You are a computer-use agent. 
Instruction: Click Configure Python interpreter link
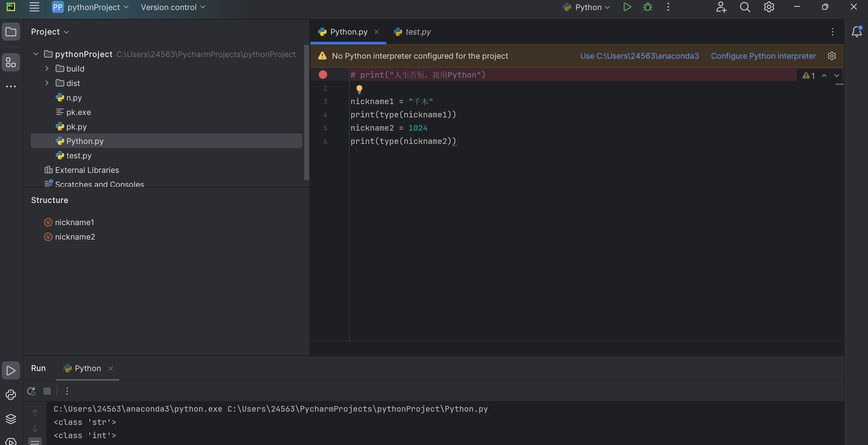763,56
